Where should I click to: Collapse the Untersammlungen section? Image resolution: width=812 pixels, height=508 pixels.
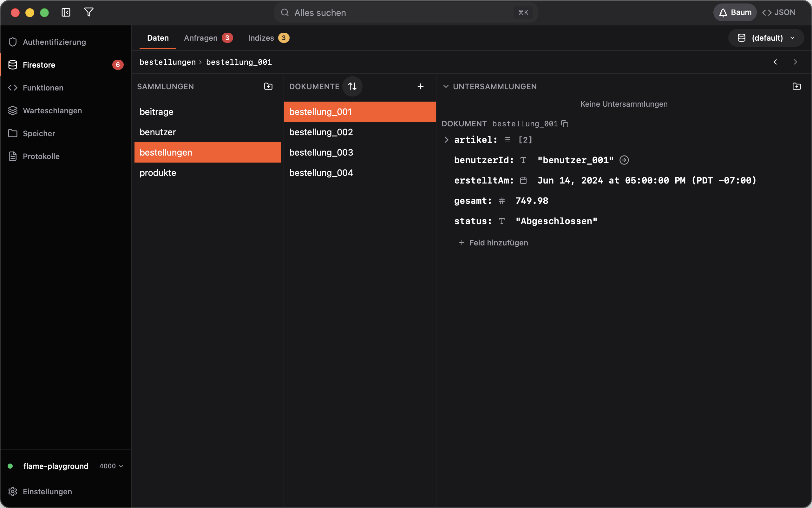click(x=446, y=86)
